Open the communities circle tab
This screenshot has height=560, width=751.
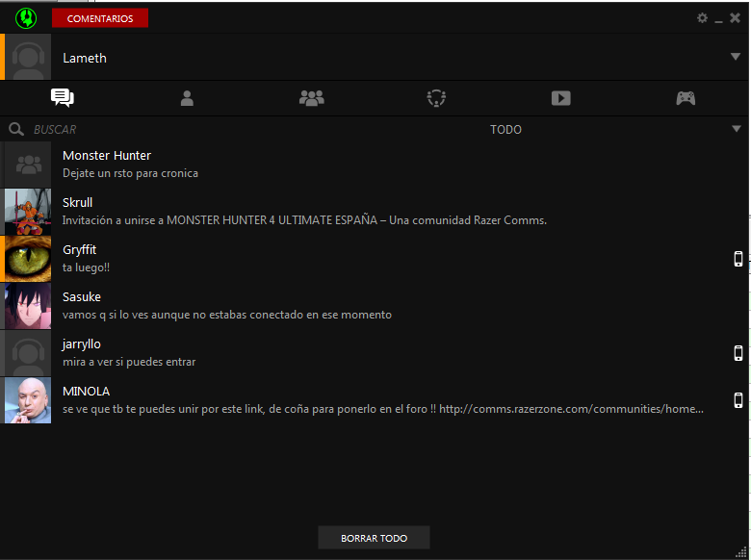tap(436, 98)
